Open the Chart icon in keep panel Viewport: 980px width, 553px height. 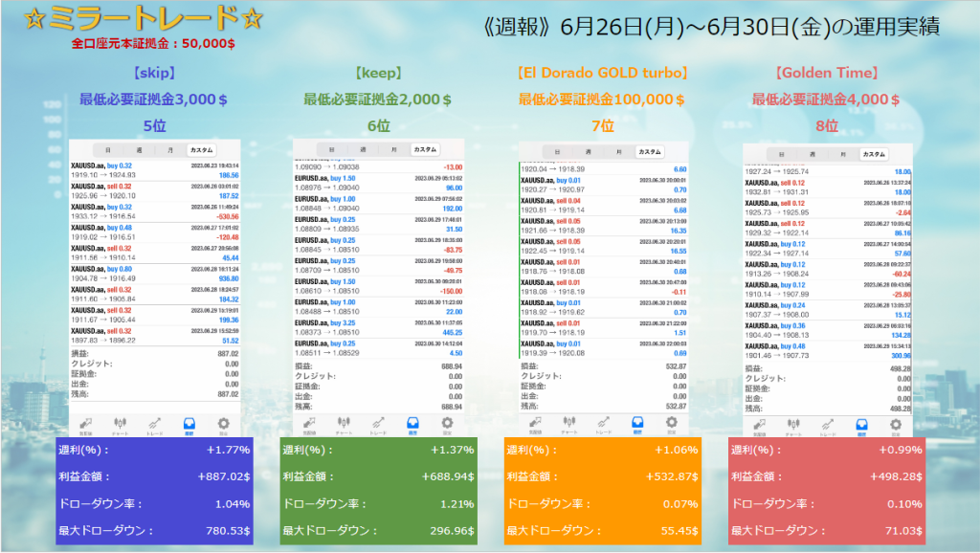pos(345,422)
